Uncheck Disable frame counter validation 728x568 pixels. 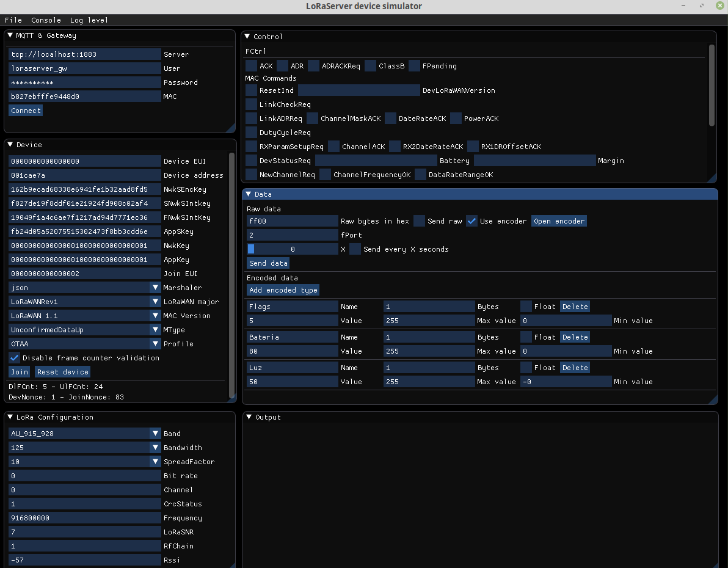pos(15,358)
